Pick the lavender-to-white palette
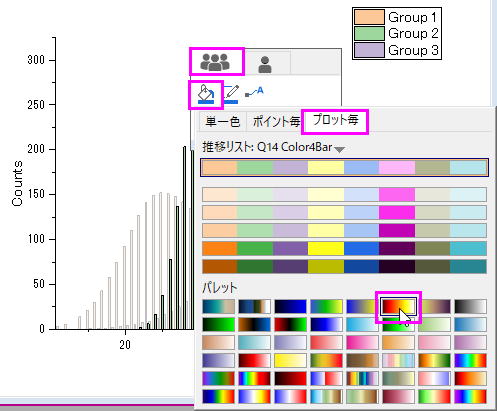497x411 pixels. (x=290, y=342)
